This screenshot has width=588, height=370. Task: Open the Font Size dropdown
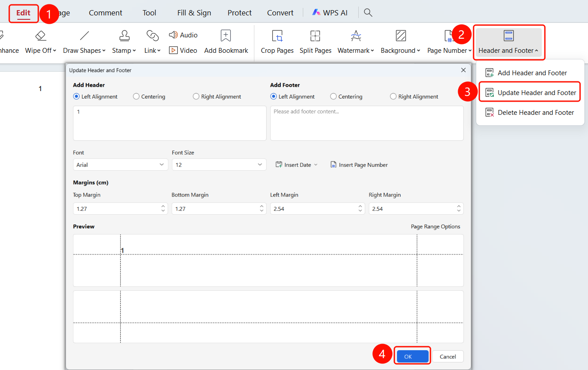point(219,165)
